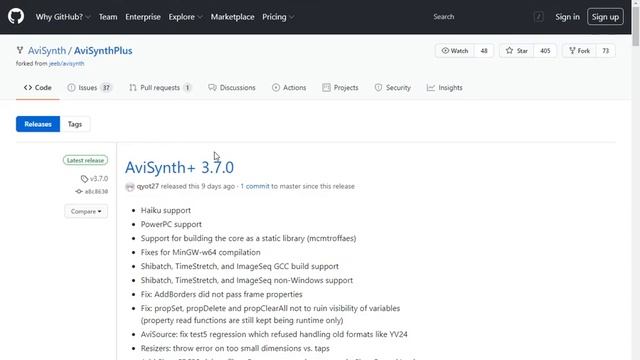Open the Enterprise page
640x360 pixels.
[143, 17]
